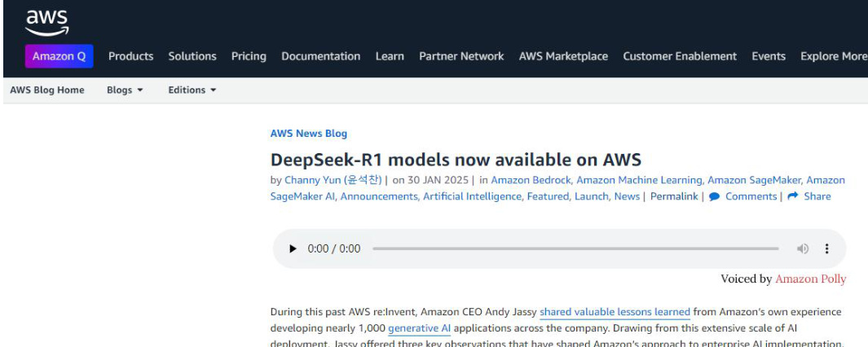Open 'shared valuable lessons learned' link
The width and height of the screenshot is (868, 347).
tap(615, 312)
